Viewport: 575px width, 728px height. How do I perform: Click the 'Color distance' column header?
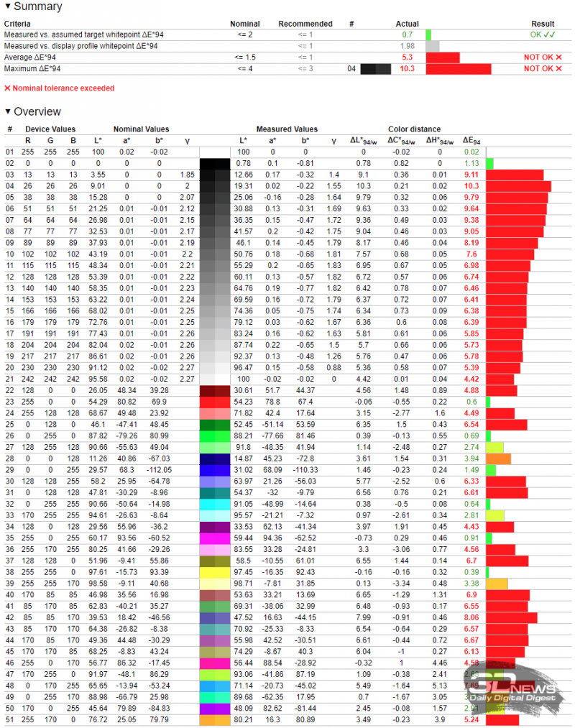(415, 129)
